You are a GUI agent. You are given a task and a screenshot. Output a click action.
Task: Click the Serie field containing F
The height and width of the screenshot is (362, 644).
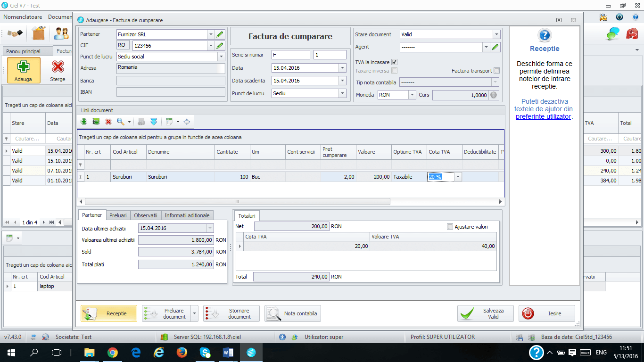tap(291, 55)
